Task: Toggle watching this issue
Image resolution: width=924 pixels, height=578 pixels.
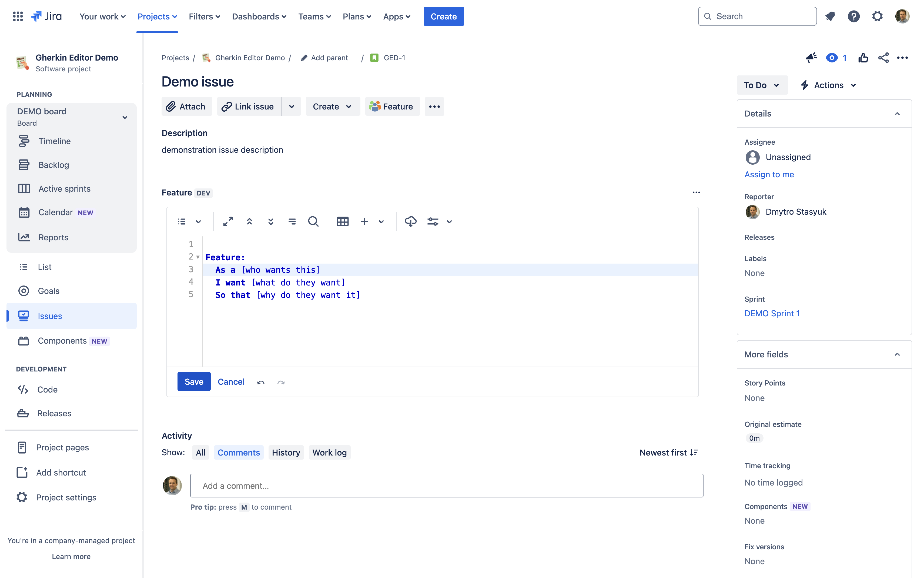Action: (832, 58)
